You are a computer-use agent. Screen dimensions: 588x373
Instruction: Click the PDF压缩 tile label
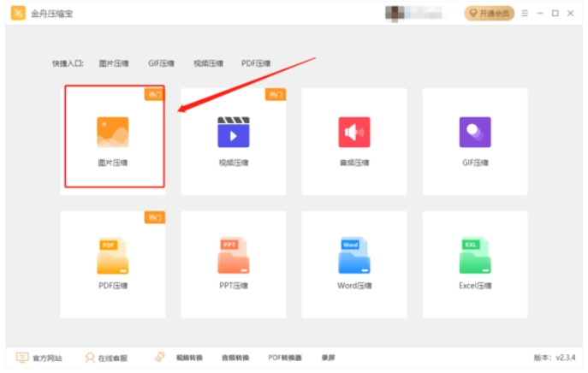[113, 286]
